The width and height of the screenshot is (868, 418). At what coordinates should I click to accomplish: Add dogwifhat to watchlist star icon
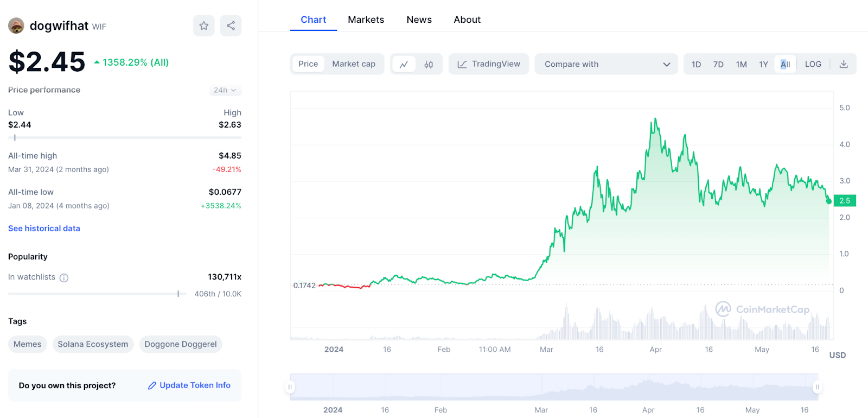click(x=203, y=26)
